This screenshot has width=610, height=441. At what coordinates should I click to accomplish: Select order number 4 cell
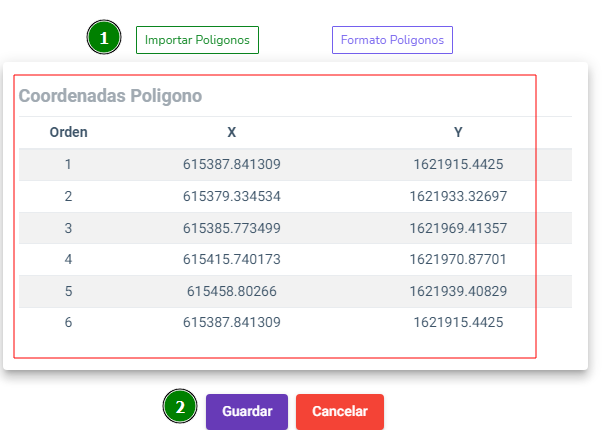click(x=68, y=259)
